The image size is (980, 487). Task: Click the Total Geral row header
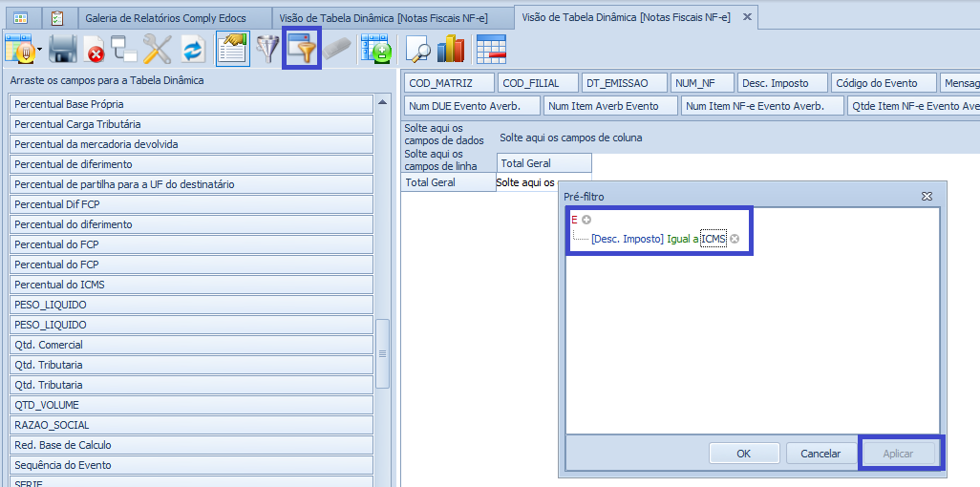tap(448, 182)
